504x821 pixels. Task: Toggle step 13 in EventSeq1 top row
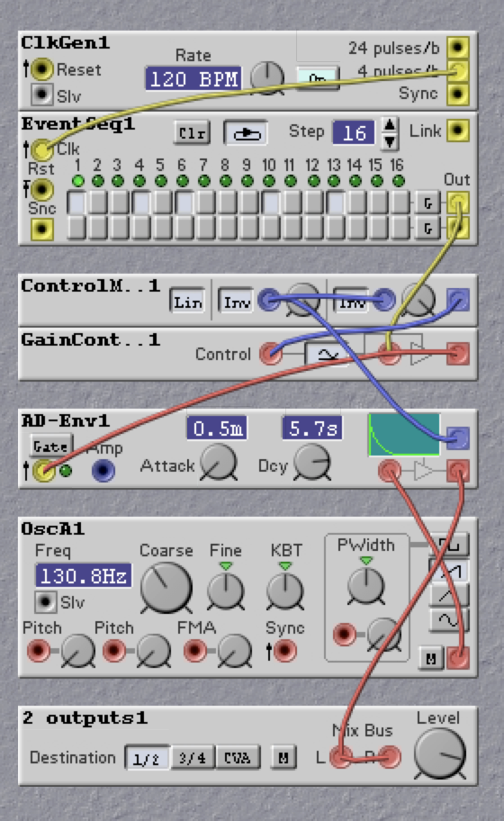click(335, 203)
